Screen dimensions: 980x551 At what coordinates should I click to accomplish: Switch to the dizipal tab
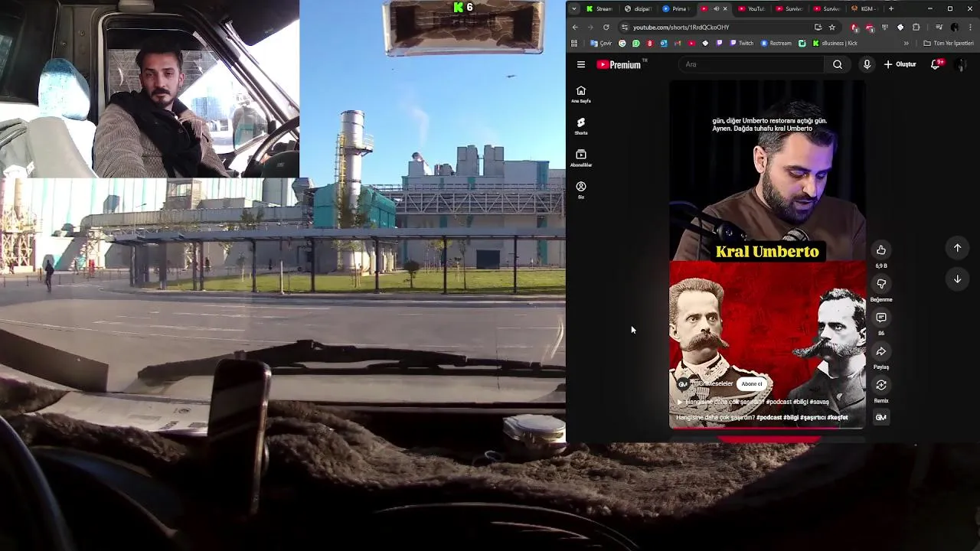pos(638,8)
